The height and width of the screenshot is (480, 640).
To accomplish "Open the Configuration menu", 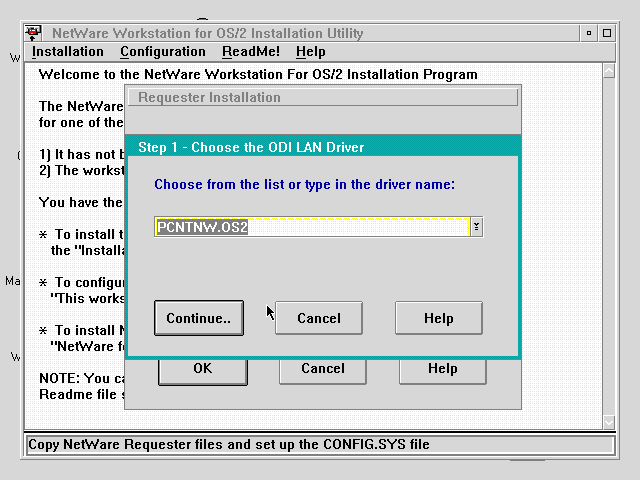I will tap(163, 52).
